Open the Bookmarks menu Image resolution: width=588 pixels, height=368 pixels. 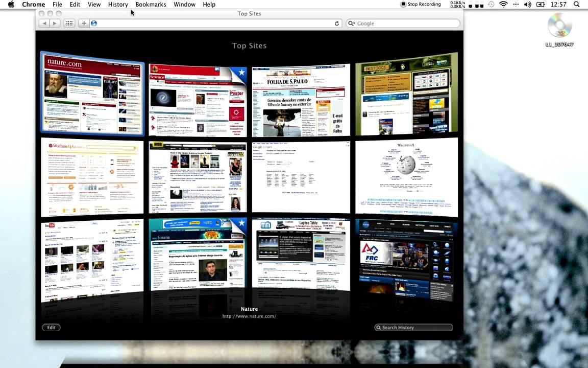pyautogui.click(x=151, y=5)
